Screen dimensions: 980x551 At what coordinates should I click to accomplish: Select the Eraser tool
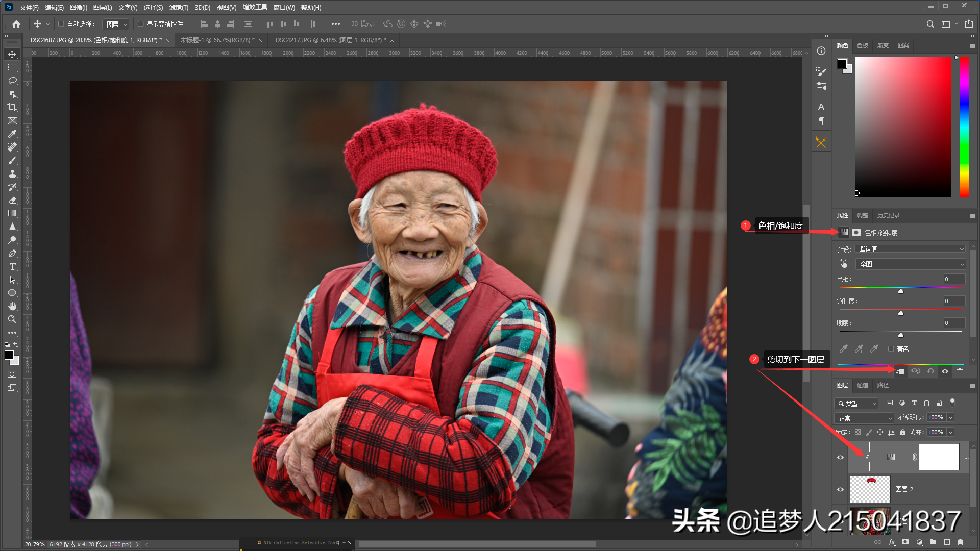[12, 201]
